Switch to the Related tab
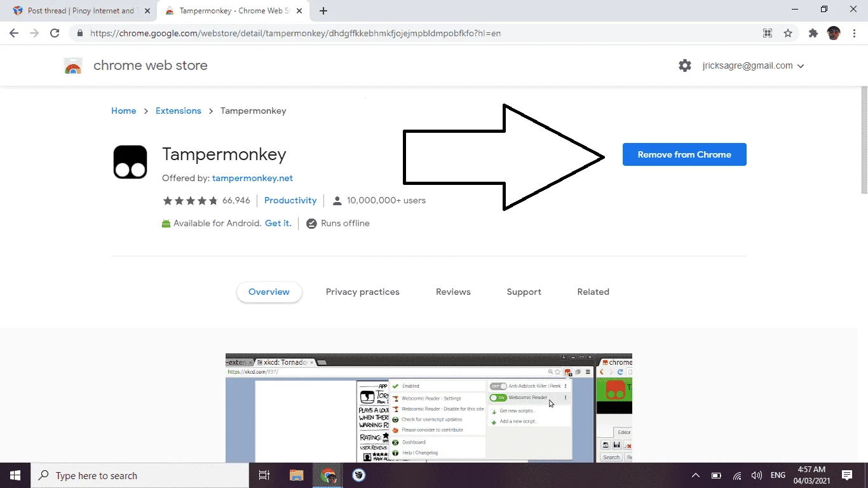Image resolution: width=868 pixels, height=488 pixels. [x=593, y=292]
